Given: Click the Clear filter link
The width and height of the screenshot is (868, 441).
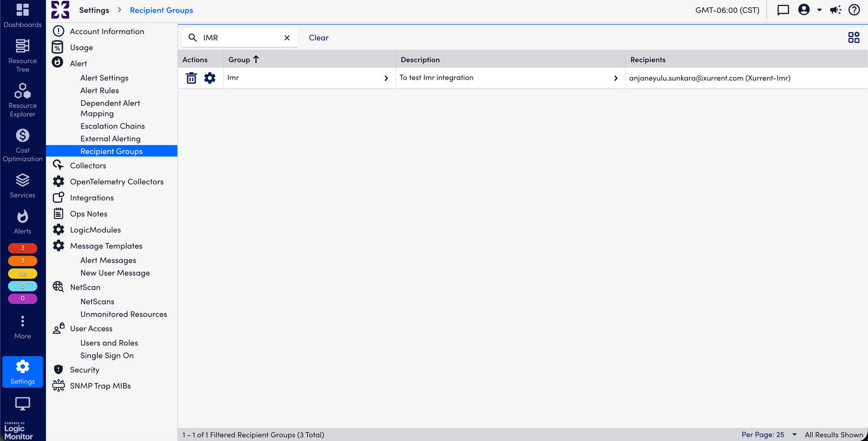Looking at the screenshot, I should [319, 38].
